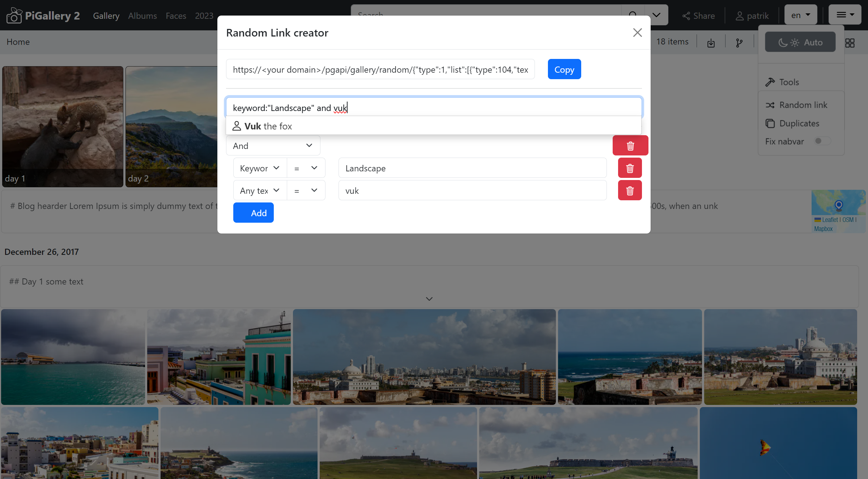Expand the Day 1 blog text chevron
Image resolution: width=868 pixels, height=479 pixels.
[x=429, y=299]
